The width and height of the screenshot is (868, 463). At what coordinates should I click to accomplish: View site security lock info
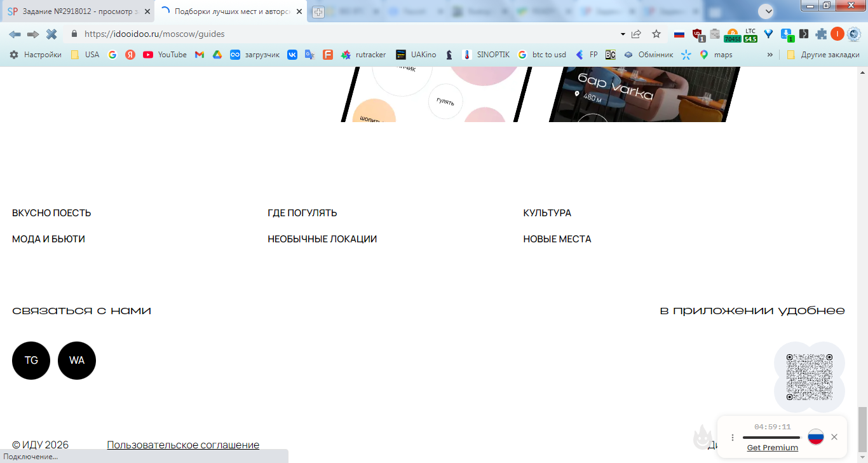coord(74,34)
